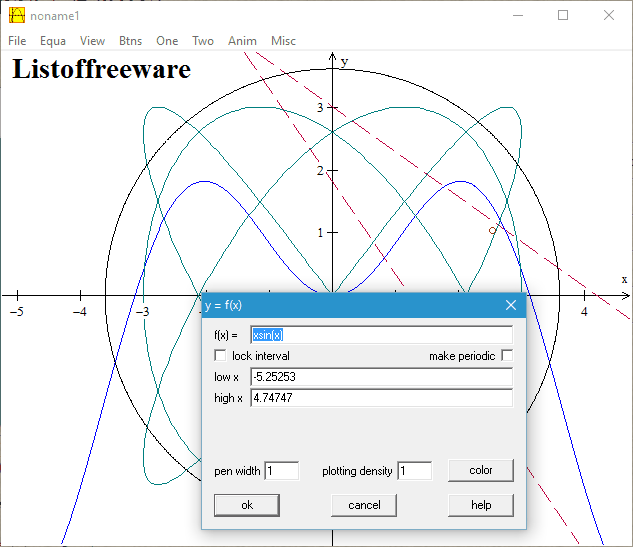Minimize the noname1 window

click(x=518, y=15)
